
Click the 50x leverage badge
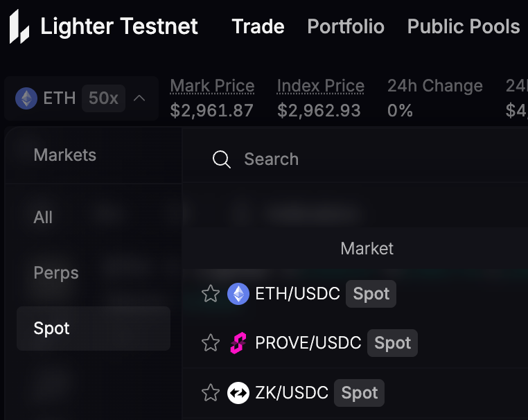[x=103, y=98]
